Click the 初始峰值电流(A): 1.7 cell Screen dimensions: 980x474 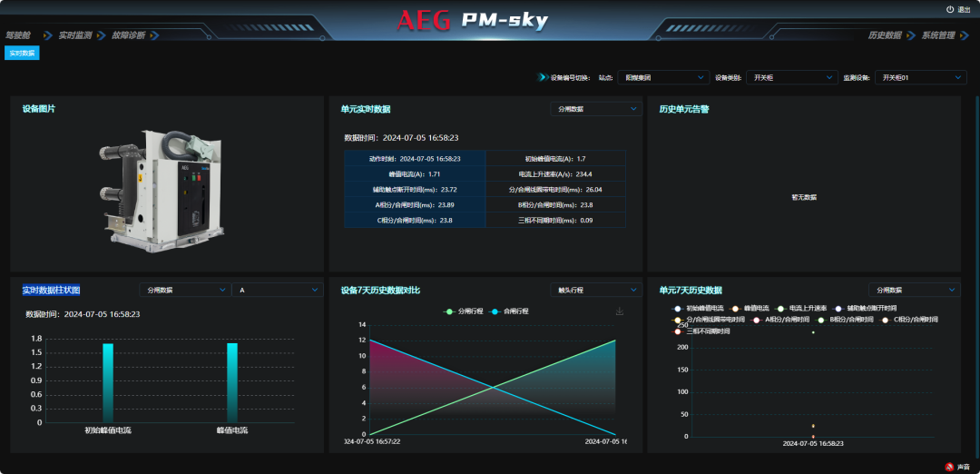(x=555, y=159)
